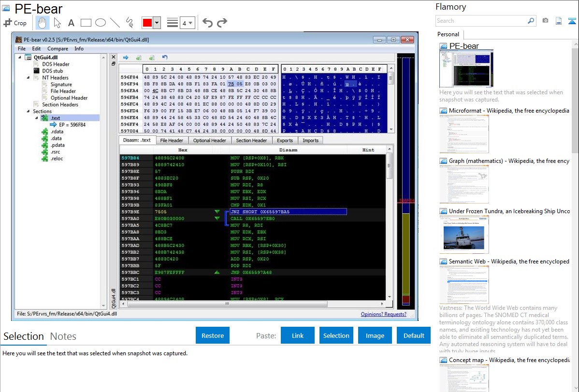Viewport: 579px width, 392px height.
Task: Pick the ellipse shape tool
Action: pos(101,23)
